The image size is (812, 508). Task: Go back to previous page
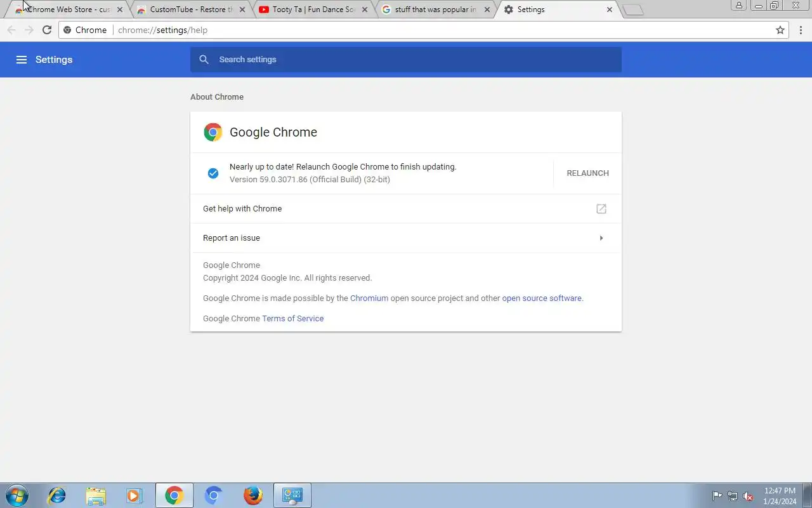(11, 30)
